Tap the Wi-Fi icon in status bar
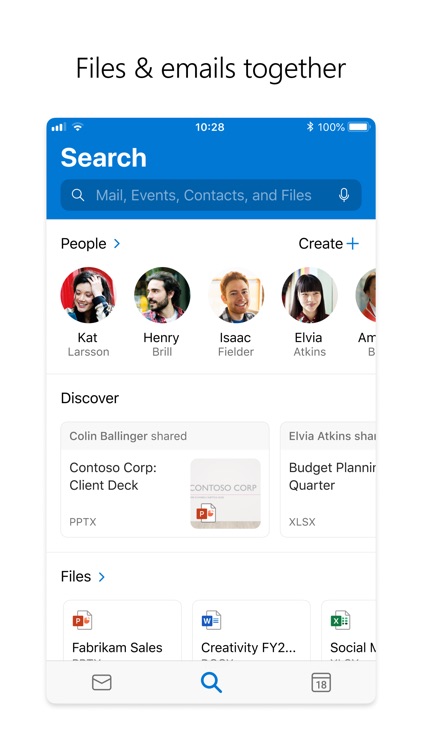Image resolution: width=422 pixels, height=750 pixels. 78,127
